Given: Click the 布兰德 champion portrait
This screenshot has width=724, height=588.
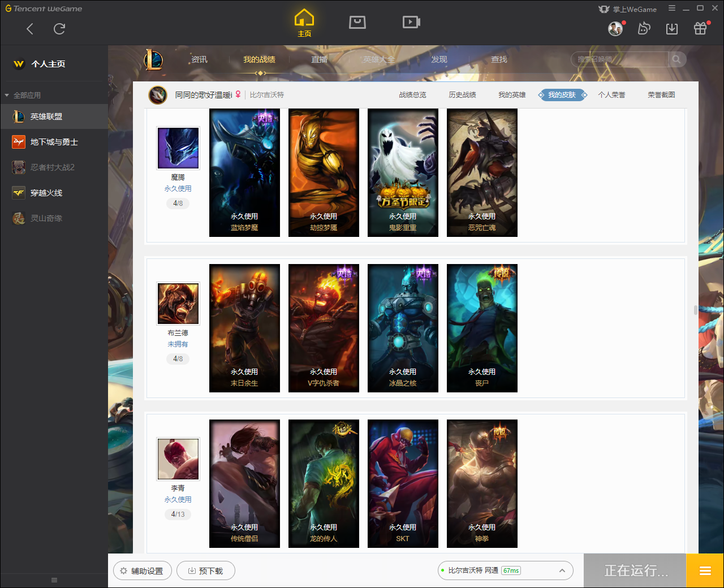Looking at the screenshot, I should point(178,304).
